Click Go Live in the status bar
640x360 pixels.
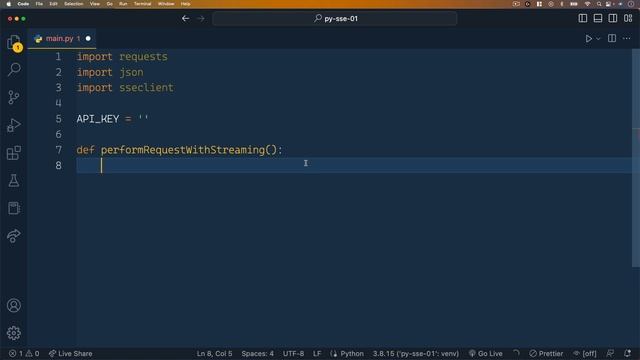tap(486, 353)
